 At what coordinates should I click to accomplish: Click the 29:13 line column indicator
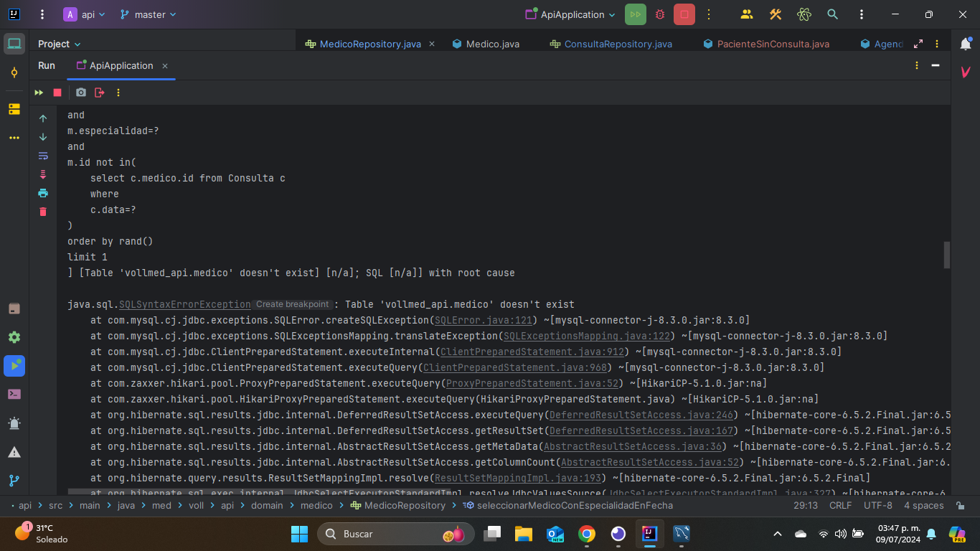click(x=806, y=505)
